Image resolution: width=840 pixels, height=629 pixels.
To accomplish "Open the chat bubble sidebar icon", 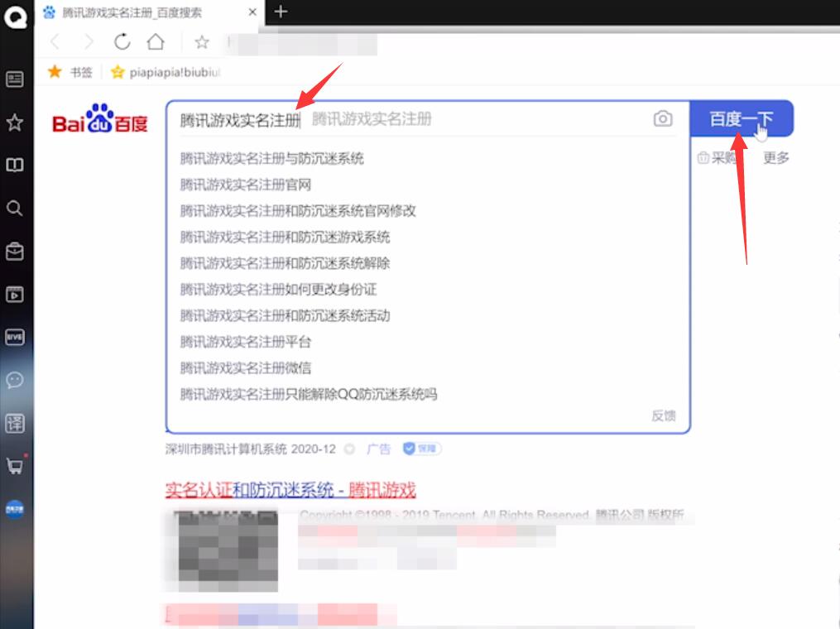I will 14,380.
